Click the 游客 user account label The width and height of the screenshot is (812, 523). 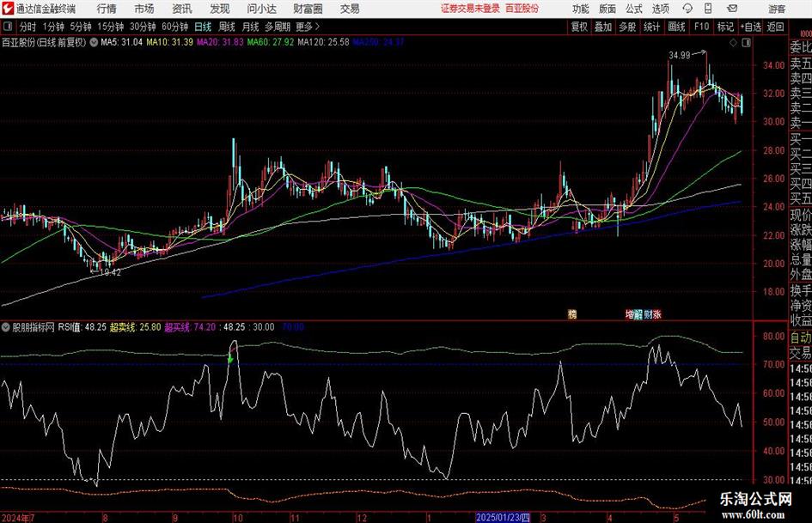[x=776, y=9]
